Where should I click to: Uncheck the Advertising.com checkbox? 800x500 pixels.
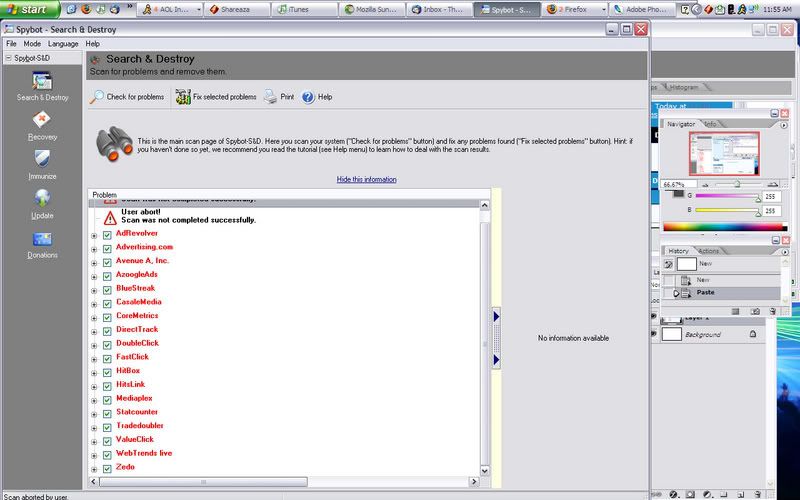[107, 249]
